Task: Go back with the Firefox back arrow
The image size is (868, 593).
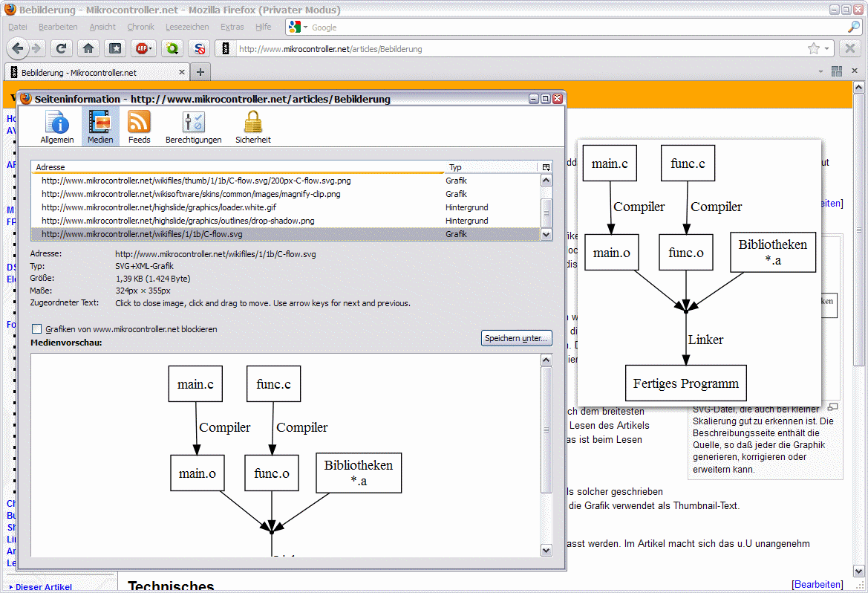Action: click(x=17, y=49)
